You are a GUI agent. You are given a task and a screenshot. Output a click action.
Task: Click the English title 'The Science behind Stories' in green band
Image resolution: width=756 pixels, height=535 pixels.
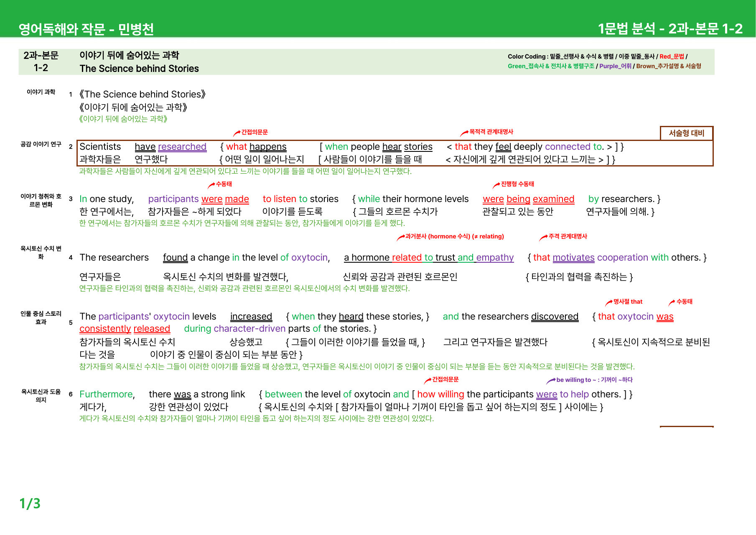click(x=139, y=69)
